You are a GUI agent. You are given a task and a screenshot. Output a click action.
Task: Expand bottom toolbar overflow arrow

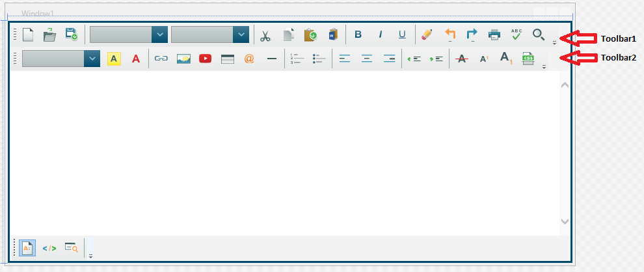pos(91,256)
